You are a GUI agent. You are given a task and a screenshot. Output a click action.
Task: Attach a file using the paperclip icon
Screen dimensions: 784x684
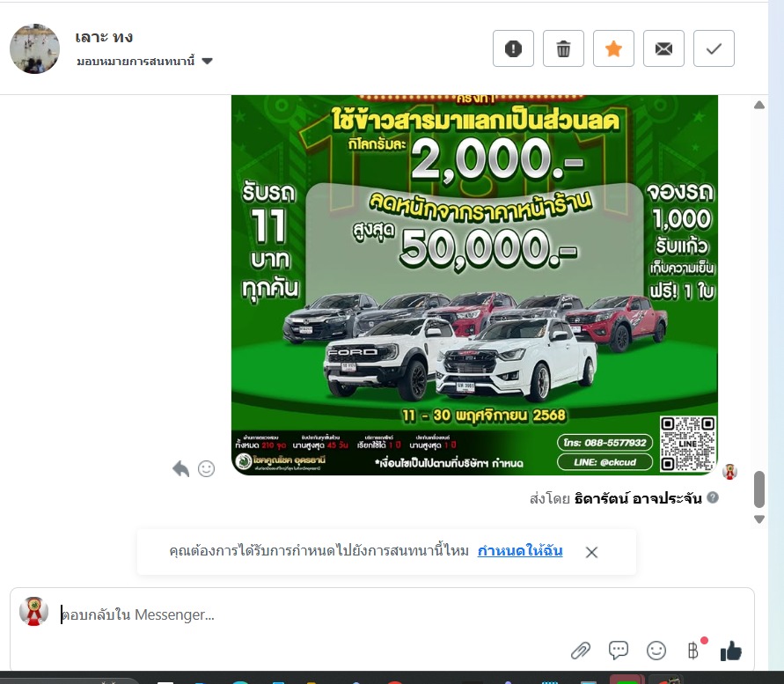tap(581, 651)
